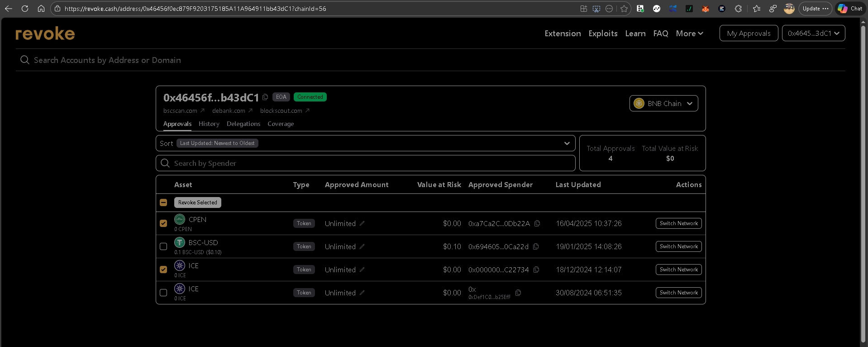
Task: Click the revoke logo
Action: (x=45, y=34)
